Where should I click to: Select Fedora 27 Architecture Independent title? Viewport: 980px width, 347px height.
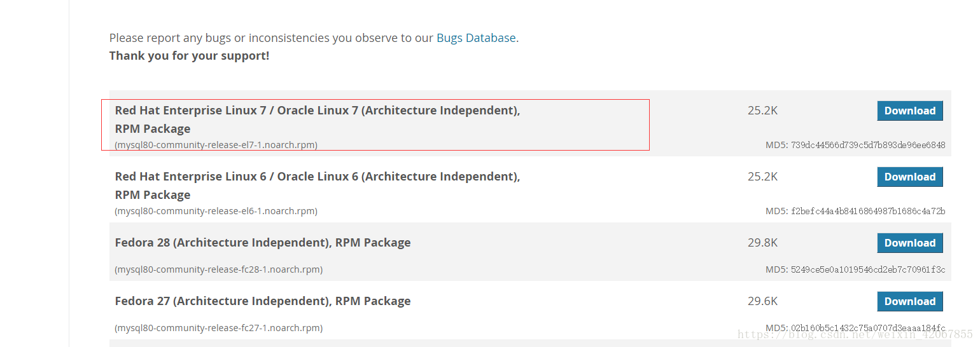tap(263, 301)
